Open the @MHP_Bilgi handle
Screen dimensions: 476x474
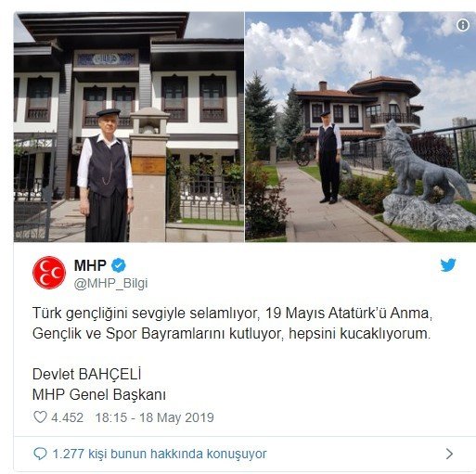[x=110, y=284]
